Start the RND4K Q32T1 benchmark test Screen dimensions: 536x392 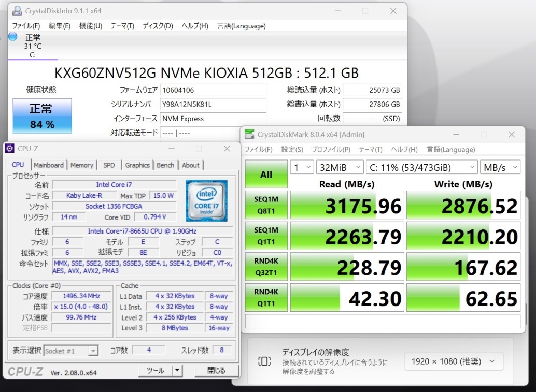tap(266, 266)
